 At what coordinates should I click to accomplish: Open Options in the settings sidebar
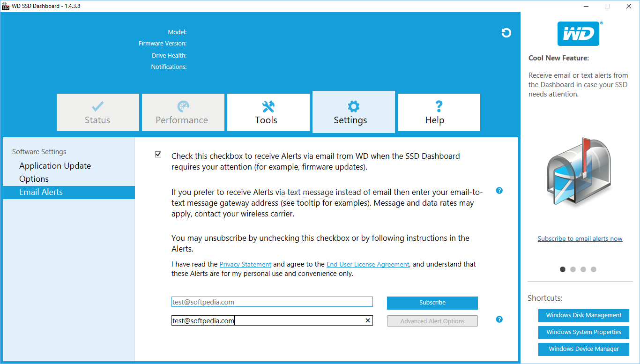click(x=34, y=179)
